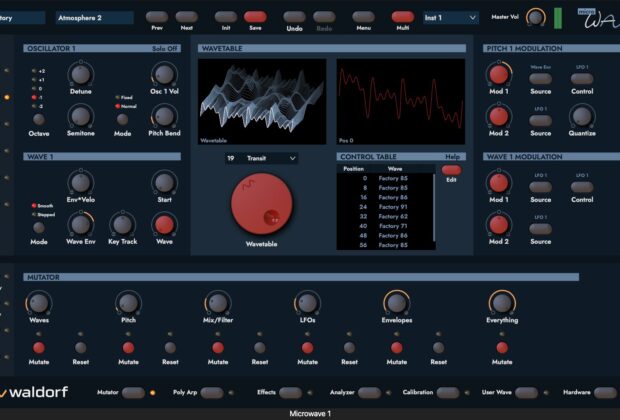Image resolution: width=620 pixels, height=420 pixels.
Task: Select position 40 Factory 71 row
Action: pyautogui.click(x=386, y=226)
